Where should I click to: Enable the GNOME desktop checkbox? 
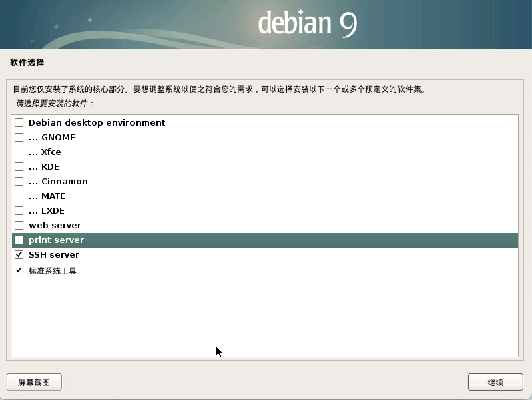coord(19,137)
